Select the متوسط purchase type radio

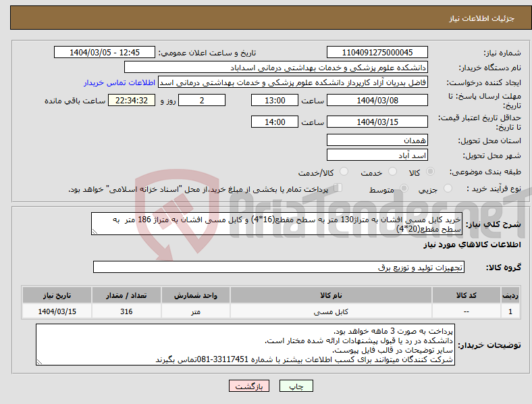(404, 188)
